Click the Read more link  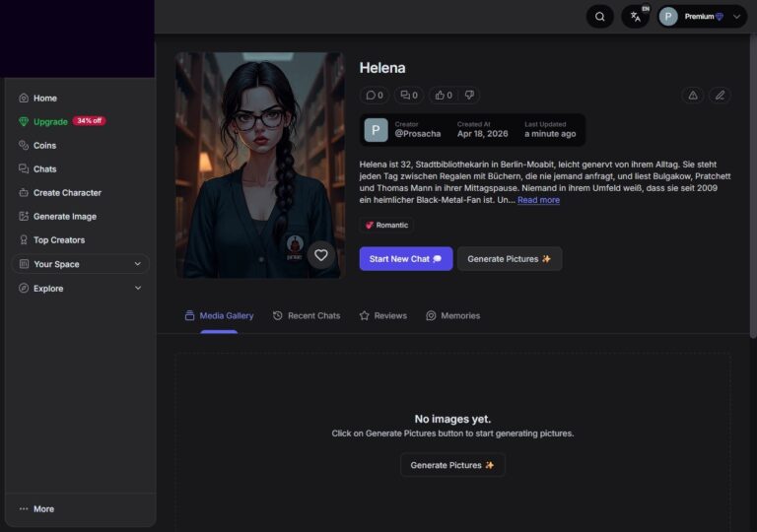[x=538, y=200]
